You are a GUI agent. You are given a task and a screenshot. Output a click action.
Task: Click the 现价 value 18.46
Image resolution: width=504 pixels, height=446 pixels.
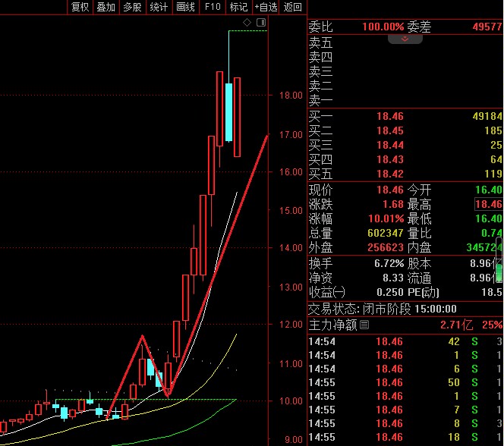coord(390,190)
